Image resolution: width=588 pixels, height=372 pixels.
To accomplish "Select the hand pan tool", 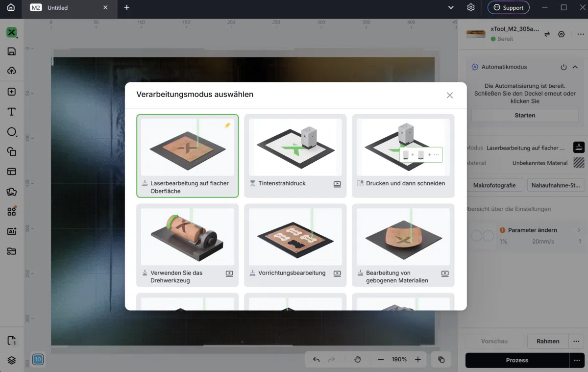I will pos(358,359).
